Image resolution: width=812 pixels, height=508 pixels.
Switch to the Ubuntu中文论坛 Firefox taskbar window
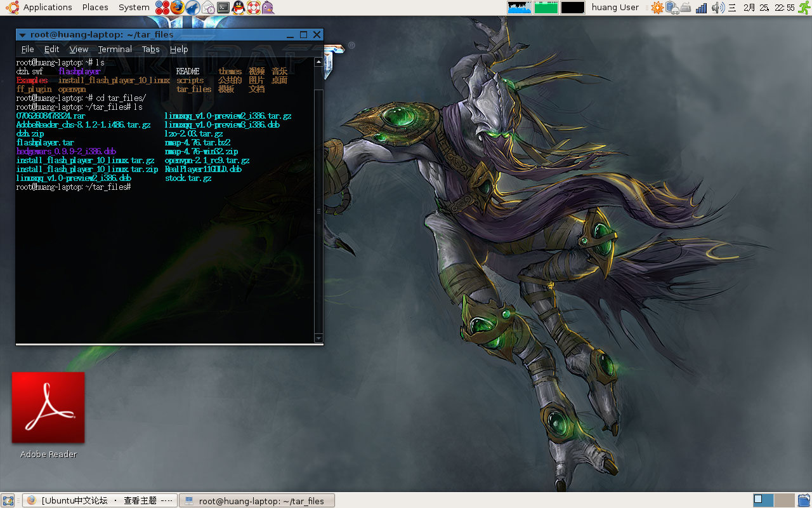(x=100, y=500)
